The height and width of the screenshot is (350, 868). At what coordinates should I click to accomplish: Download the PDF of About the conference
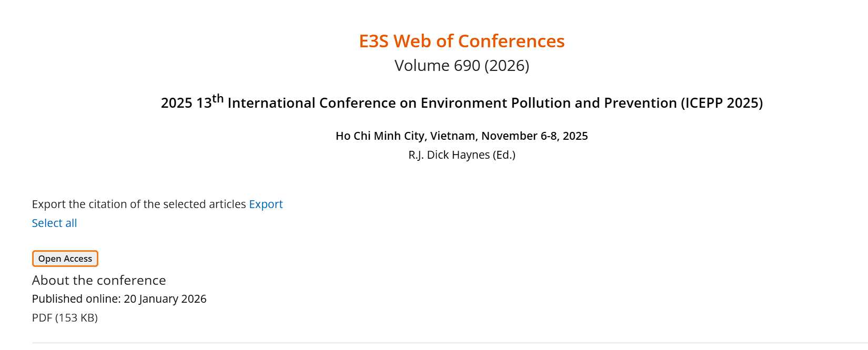click(x=42, y=318)
